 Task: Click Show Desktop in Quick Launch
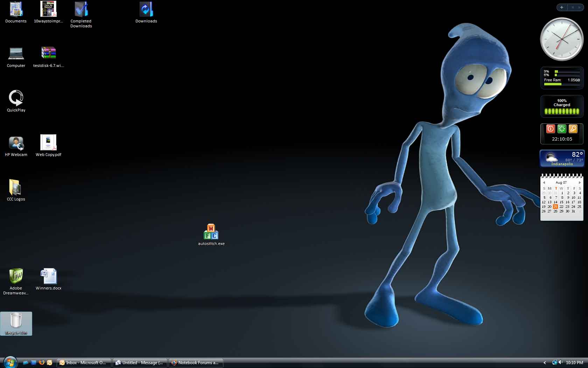(26, 363)
